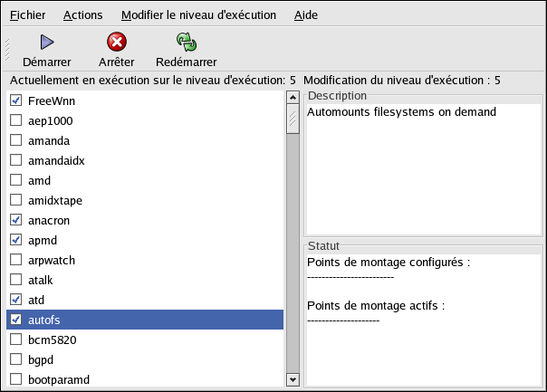547x392 pixels.
Task: Click the scrollbar down arrow
Action: tap(293, 379)
